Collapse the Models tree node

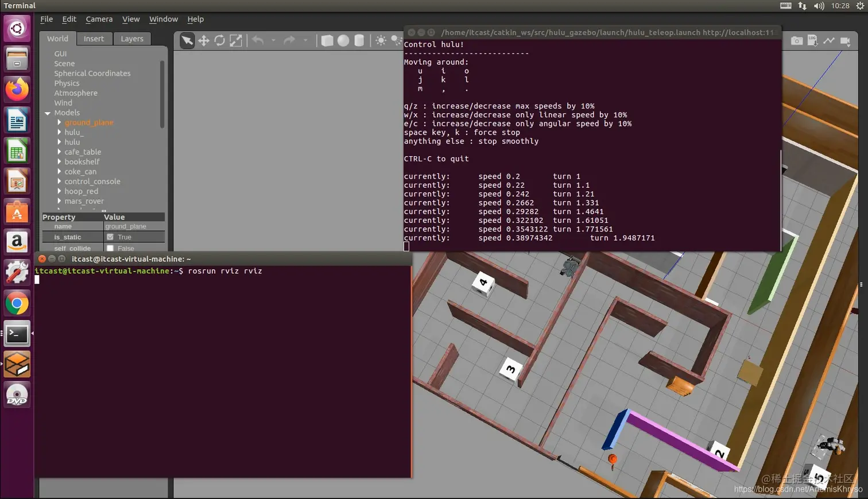pyautogui.click(x=48, y=113)
